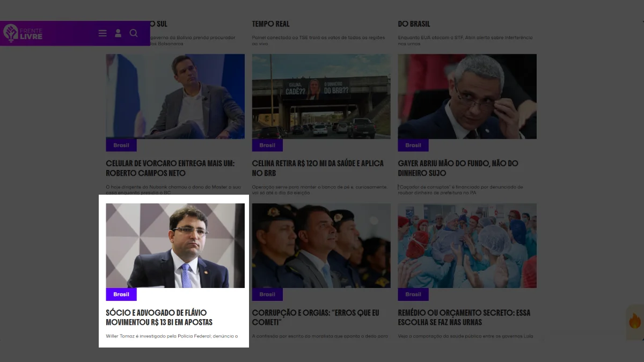Click summary A confissão por escrito
The image size is (644, 362).
pyautogui.click(x=320, y=336)
